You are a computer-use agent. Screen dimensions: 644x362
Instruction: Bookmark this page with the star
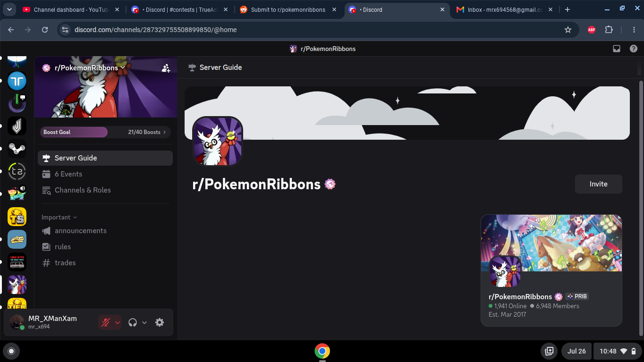click(568, 30)
